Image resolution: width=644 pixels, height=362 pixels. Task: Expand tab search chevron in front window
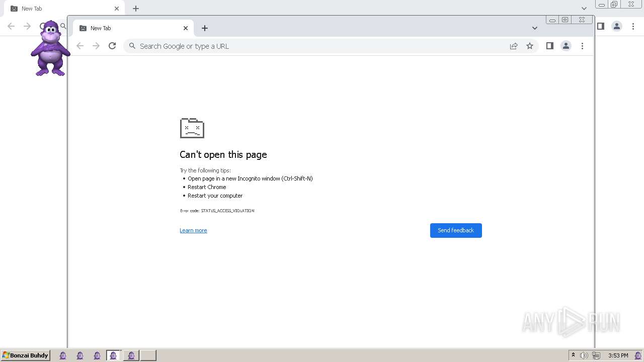(x=535, y=28)
